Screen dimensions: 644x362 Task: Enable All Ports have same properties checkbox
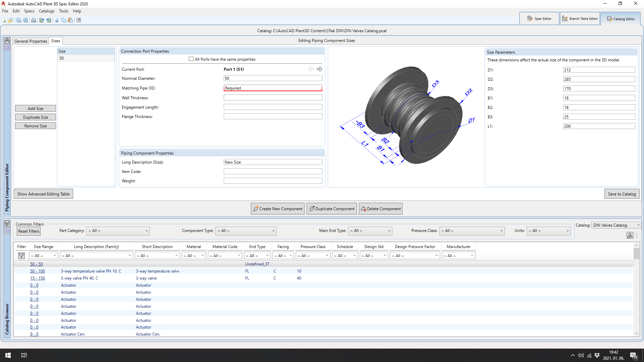point(191,59)
